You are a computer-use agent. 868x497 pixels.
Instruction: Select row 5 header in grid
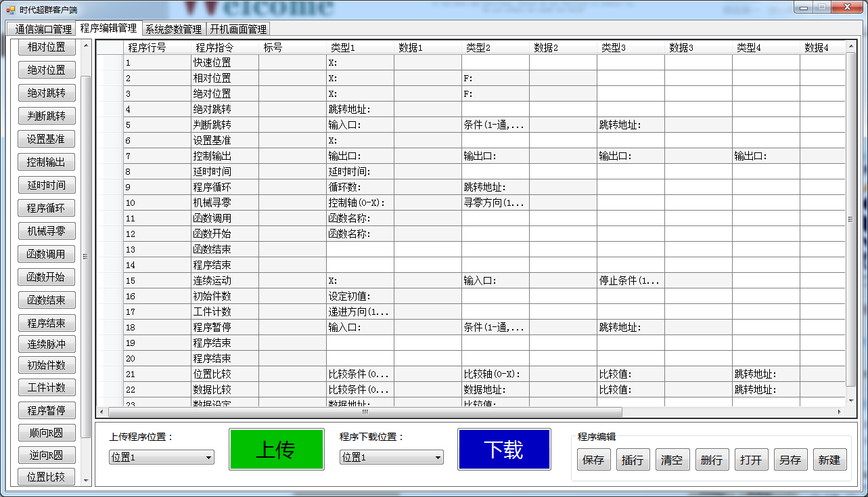point(110,125)
